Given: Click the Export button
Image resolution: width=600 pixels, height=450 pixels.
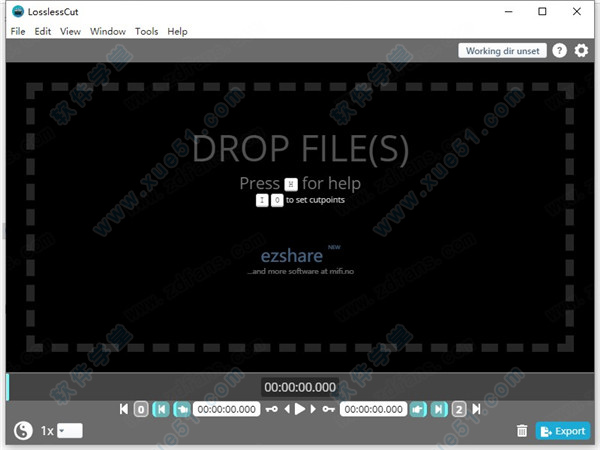Looking at the screenshot, I should point(562,431).
